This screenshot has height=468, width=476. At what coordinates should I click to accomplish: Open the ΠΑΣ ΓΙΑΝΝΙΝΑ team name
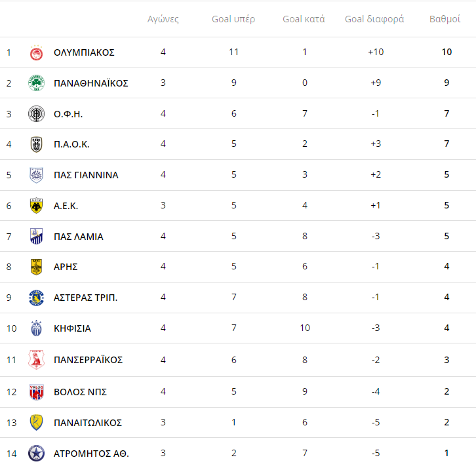click(86, 175)
